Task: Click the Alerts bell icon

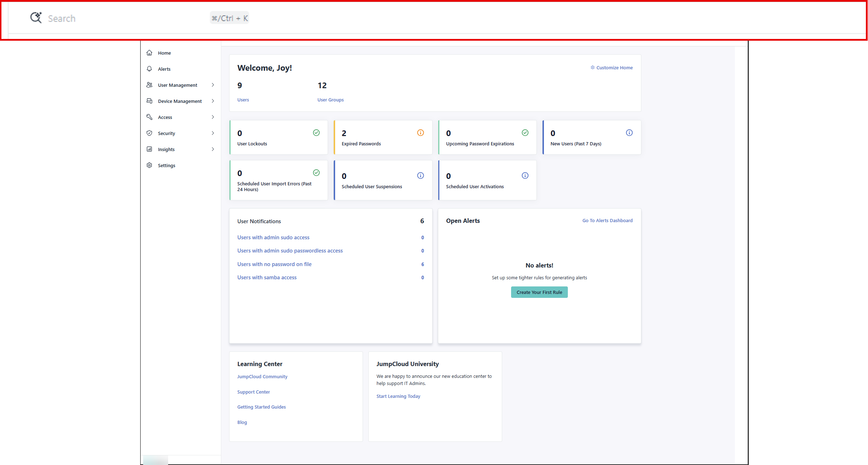Action: pyautogui.click(x=150, y=69)
